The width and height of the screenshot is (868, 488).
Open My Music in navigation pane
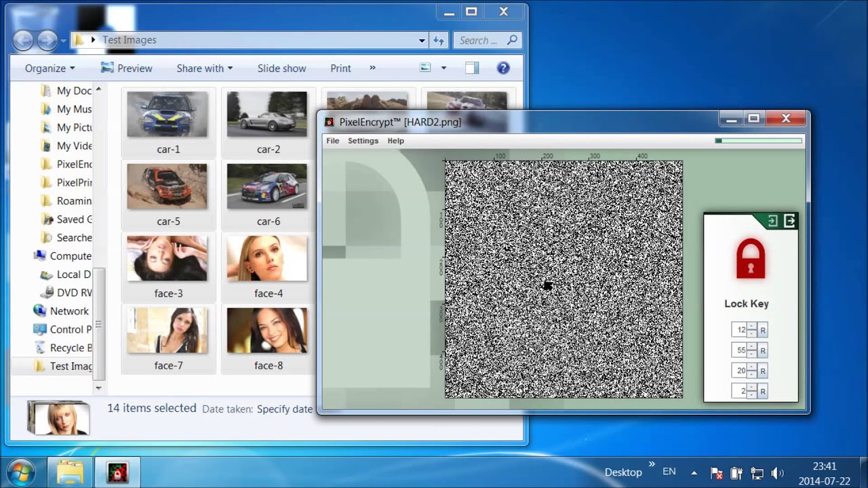pos(66,109)
